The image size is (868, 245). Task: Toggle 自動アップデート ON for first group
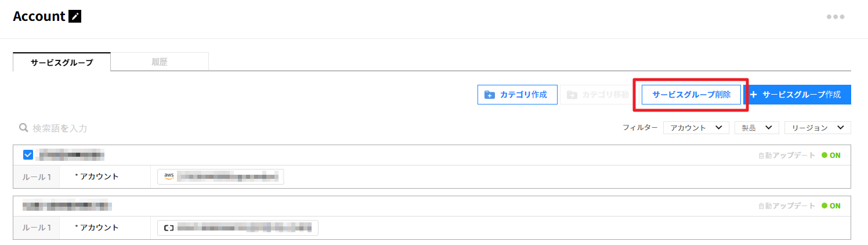(831, 155)
